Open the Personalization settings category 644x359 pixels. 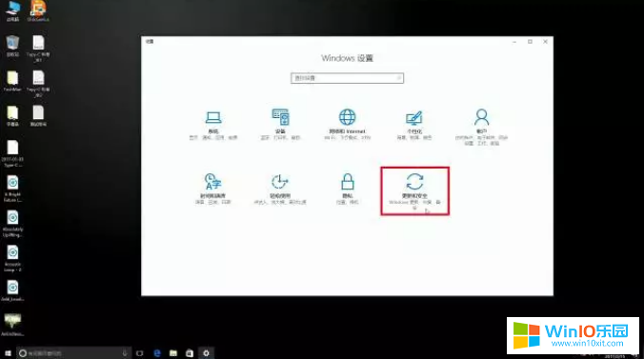coord(414,126)
